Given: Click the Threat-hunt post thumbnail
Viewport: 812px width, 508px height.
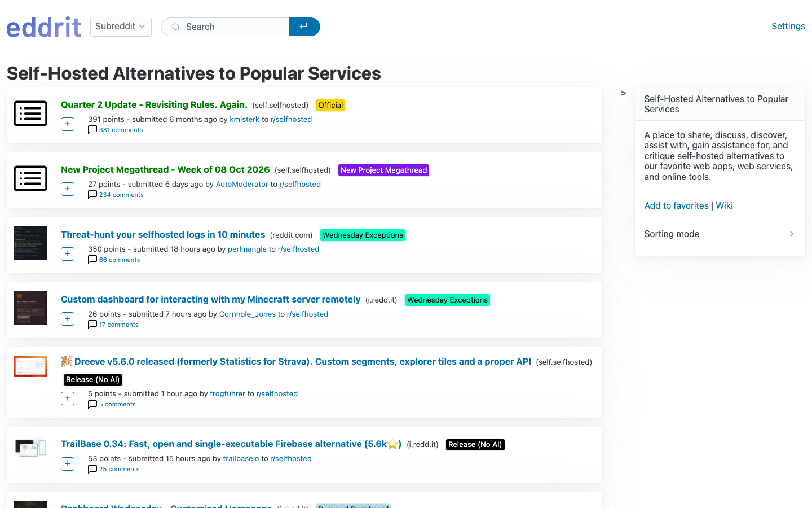Looking at the screenshot, I should [30, 243].
